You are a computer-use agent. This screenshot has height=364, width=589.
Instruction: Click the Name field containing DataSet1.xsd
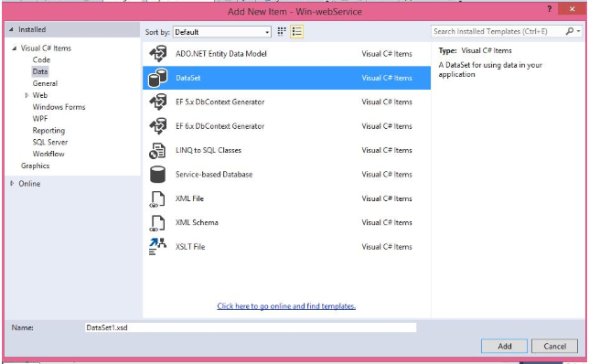tap(251, 327)
